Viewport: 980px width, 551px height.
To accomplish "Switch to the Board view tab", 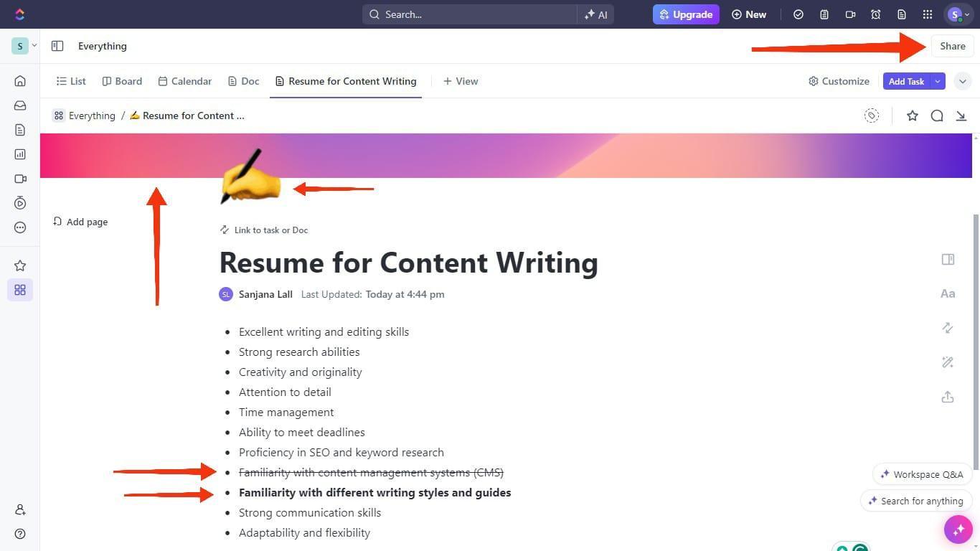I will pos(122,81).
